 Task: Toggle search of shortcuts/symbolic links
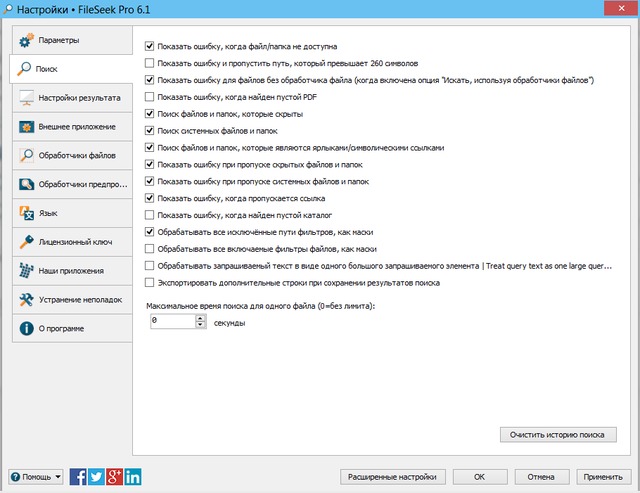pyautogui.click(x=149, y=147)
